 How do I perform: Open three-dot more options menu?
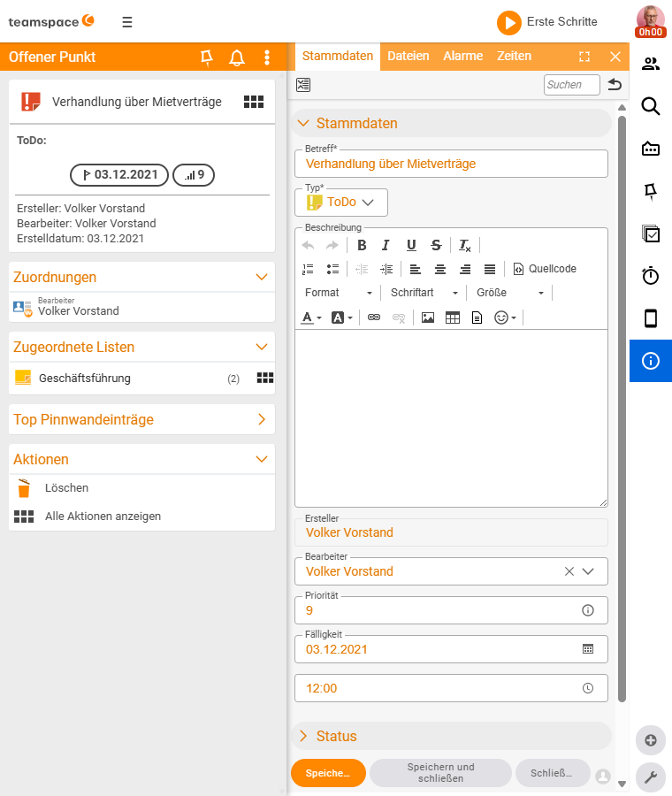click(x=267, y=57)
